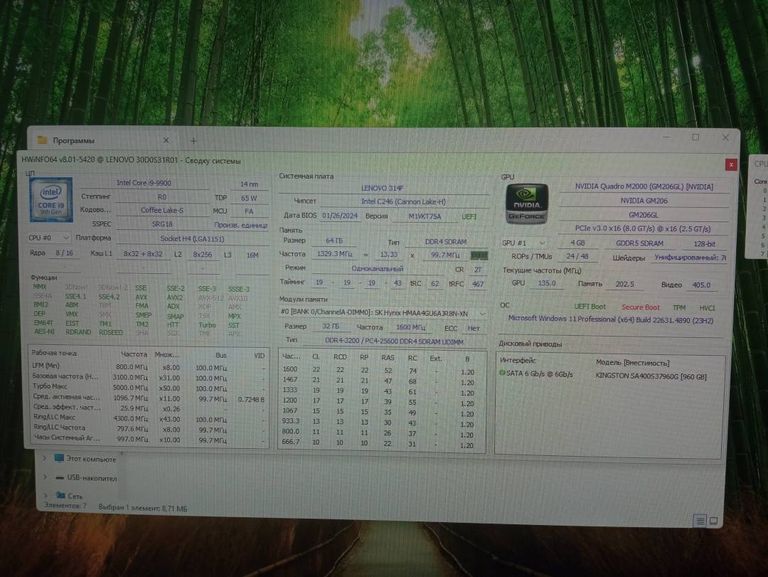Open the CPU #0 dropdown
The image size is (768, 577).
[49, 238]
